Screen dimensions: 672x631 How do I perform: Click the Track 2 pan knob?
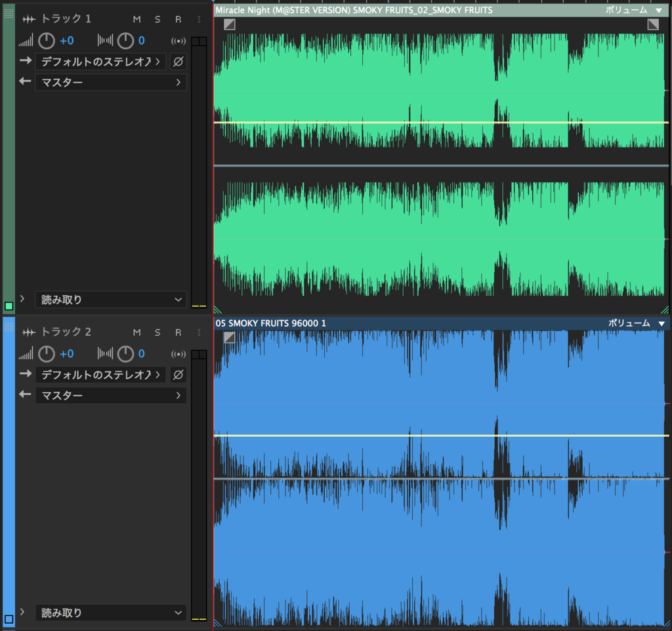tap(125, 354)
